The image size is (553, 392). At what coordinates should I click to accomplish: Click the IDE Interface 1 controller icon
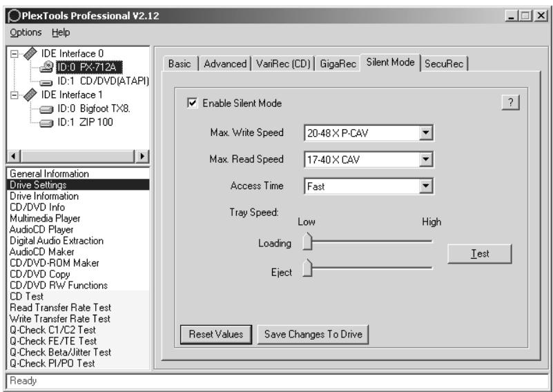[x=30, y=95]
